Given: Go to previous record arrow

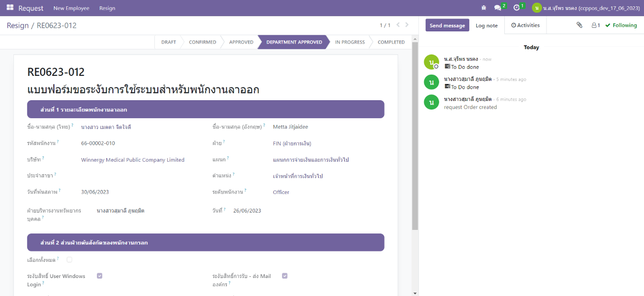Looking at the screenshot, I should point(397,25).
